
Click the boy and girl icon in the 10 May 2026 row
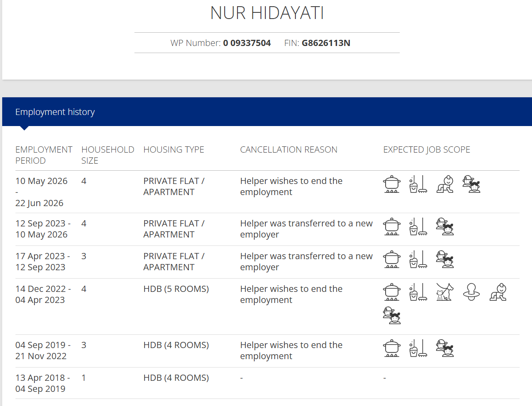coord(471,184)
